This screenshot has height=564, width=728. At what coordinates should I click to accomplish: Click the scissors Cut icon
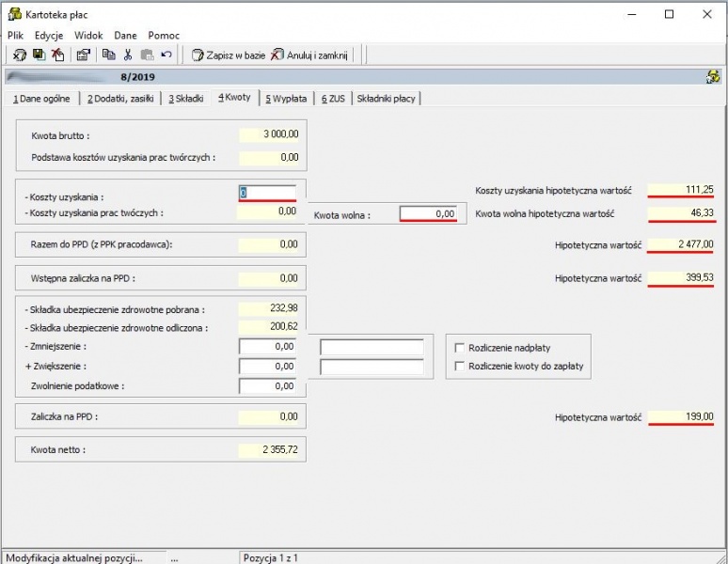[x=128, y=55]
